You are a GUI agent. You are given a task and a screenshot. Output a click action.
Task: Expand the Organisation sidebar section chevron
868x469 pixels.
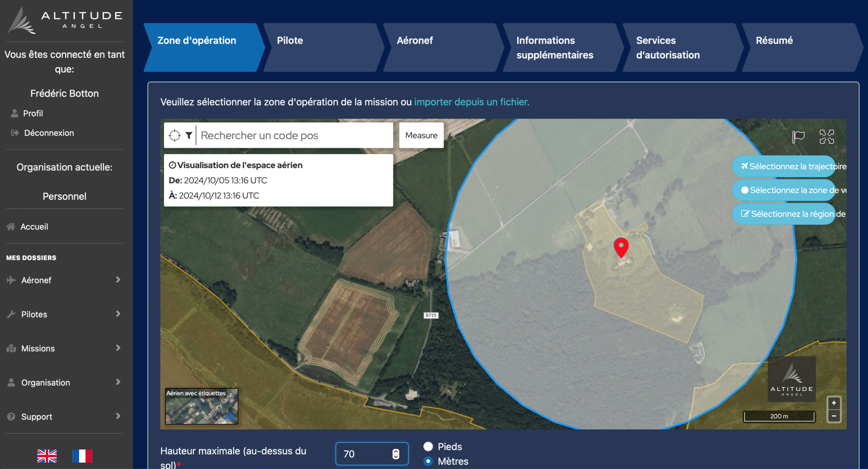(x=118, y=382)
